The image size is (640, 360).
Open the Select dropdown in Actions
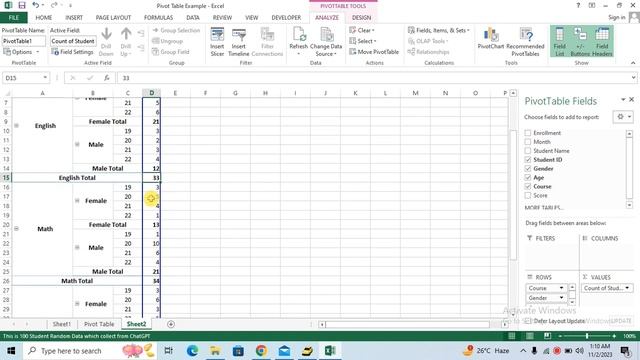coord(363,41)
